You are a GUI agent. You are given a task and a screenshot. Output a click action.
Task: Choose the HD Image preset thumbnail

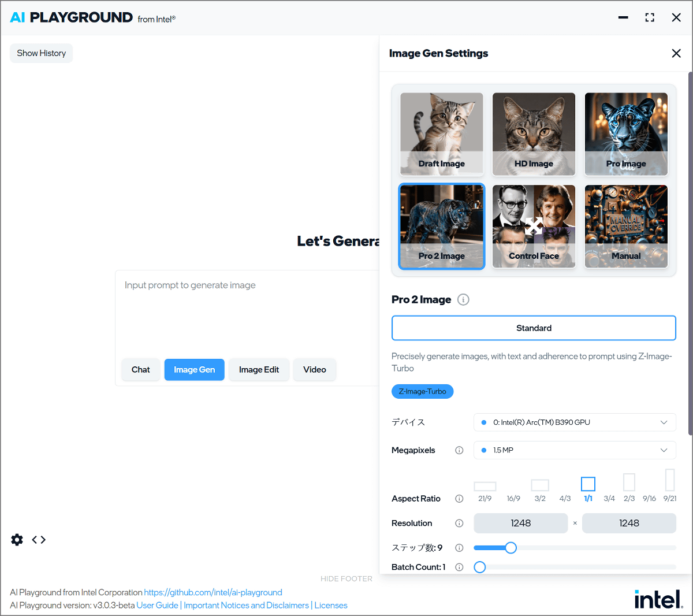(534, 134)
